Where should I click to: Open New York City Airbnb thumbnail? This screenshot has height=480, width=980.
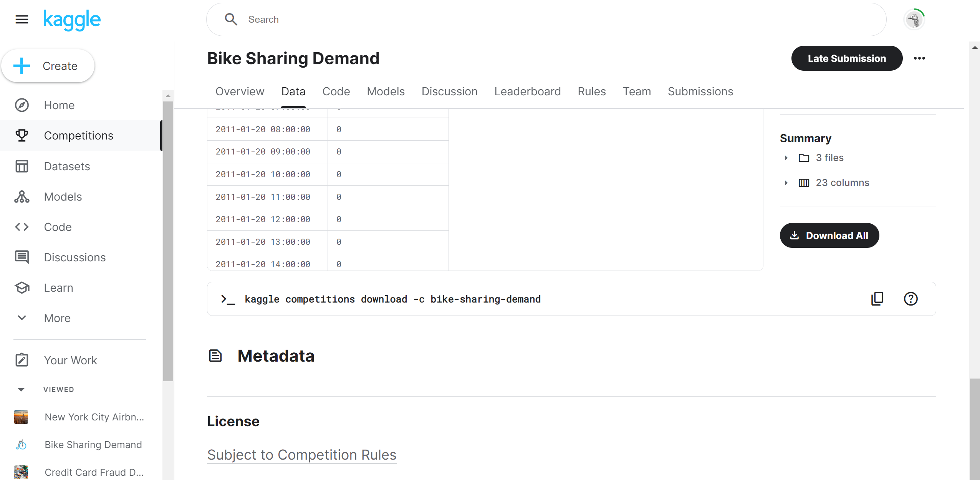[x=21, y=417]
